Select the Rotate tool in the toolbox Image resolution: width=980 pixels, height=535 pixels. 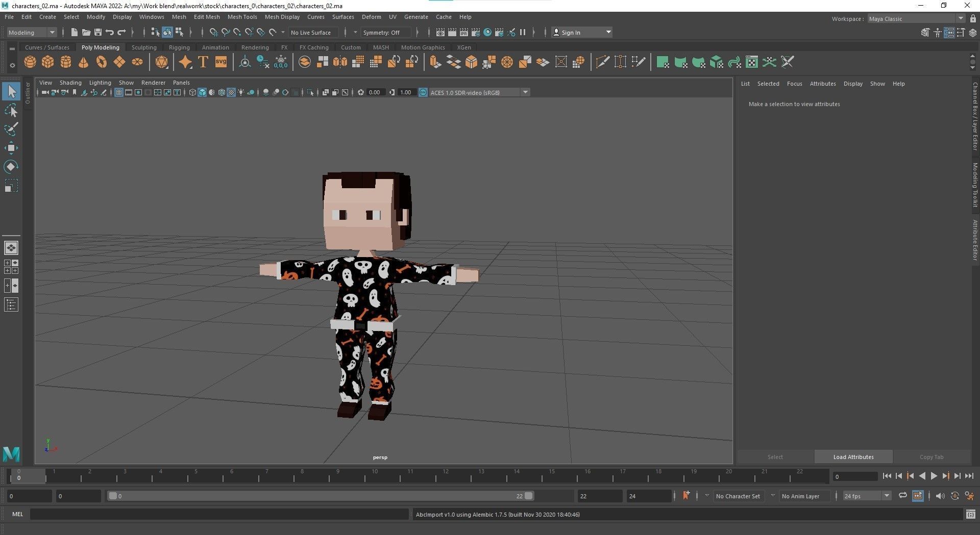click(11, 167)
